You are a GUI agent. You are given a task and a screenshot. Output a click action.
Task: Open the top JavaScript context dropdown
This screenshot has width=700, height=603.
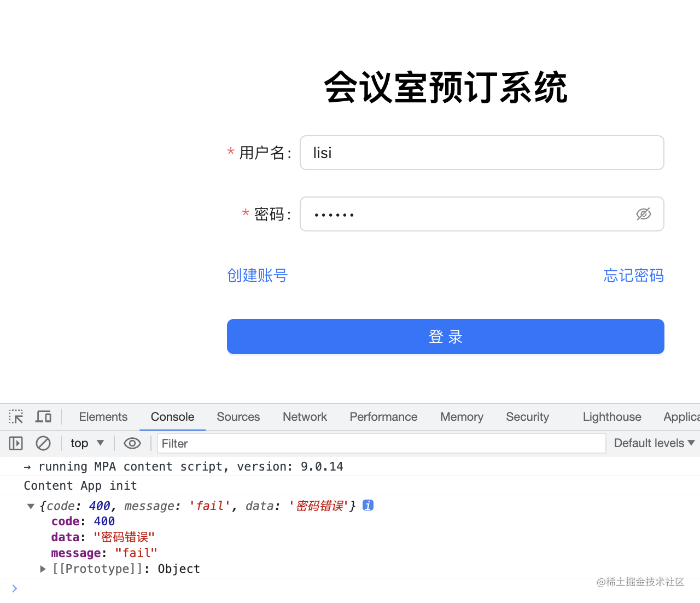coord(87,443)
